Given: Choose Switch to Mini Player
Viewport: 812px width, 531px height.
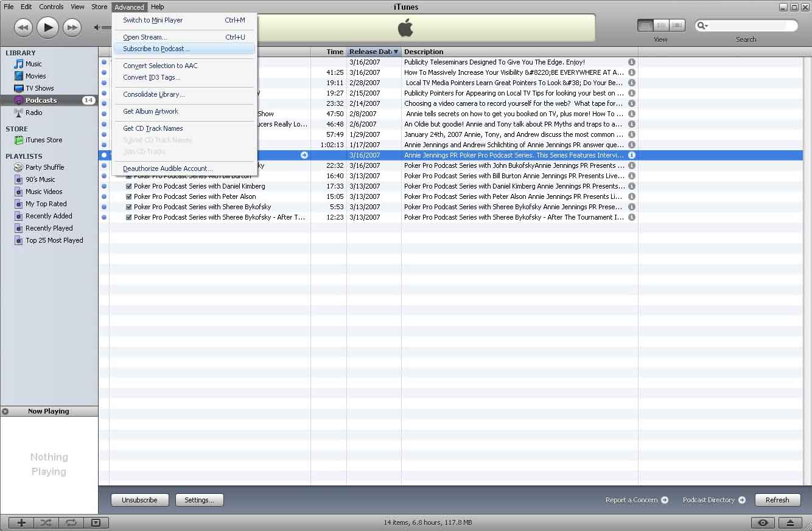Looking at the screenshot, I should pos(185,20).
